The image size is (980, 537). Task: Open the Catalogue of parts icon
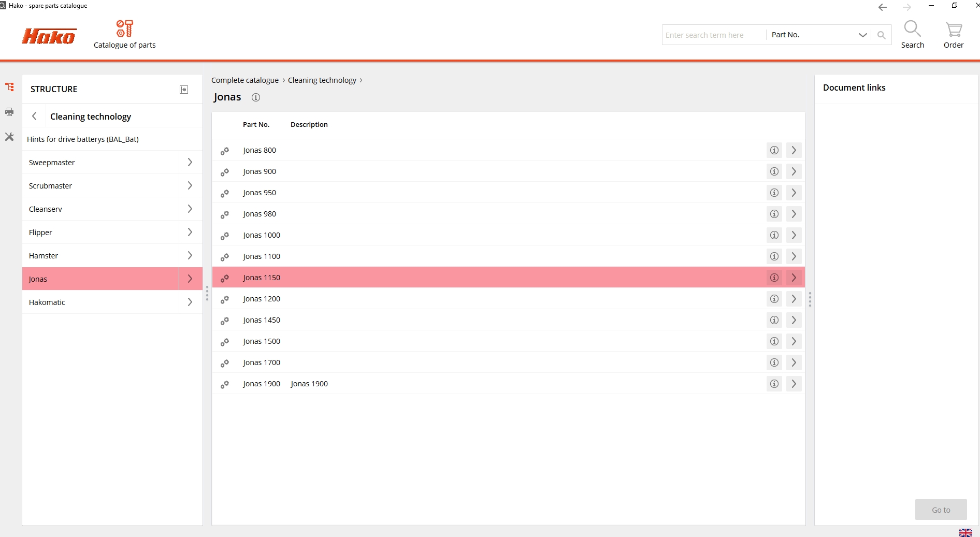point(124,34)
